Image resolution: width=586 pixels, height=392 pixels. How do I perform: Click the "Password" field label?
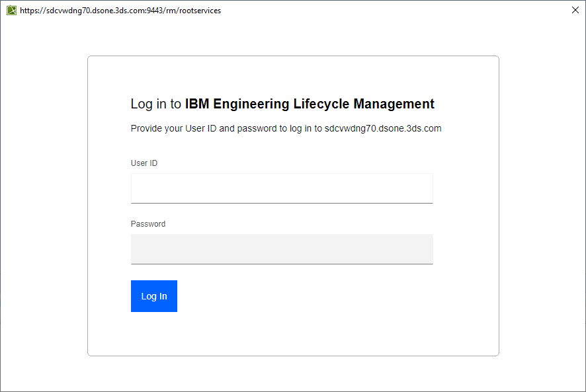click(x=148, y=224)
